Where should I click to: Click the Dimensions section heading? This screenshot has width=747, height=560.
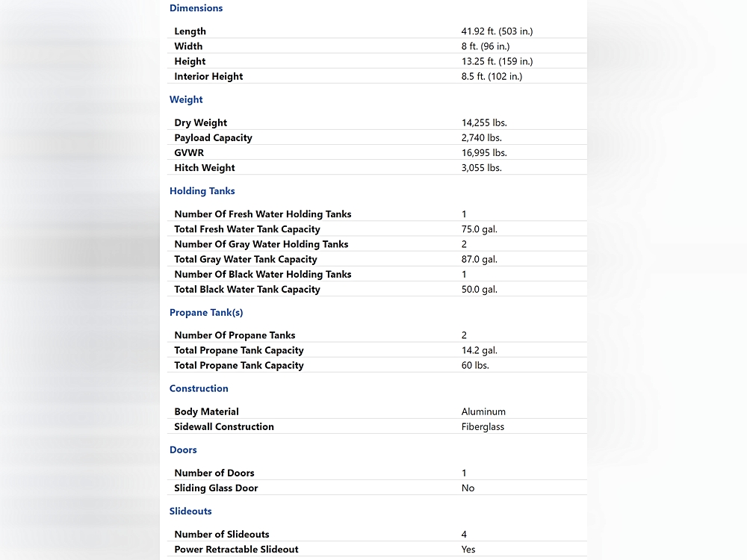point(196,8)
